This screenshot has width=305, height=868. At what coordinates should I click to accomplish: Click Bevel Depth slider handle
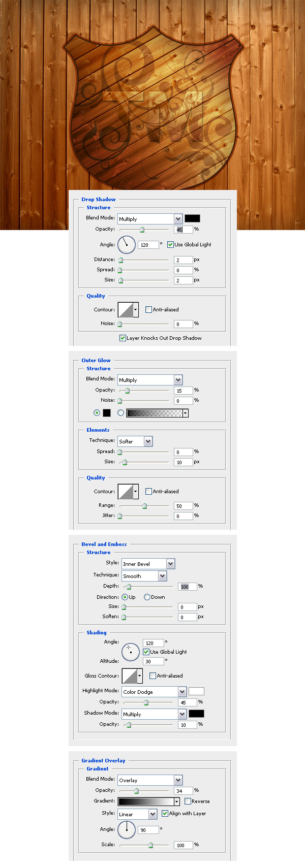click(x=129, y=587)
